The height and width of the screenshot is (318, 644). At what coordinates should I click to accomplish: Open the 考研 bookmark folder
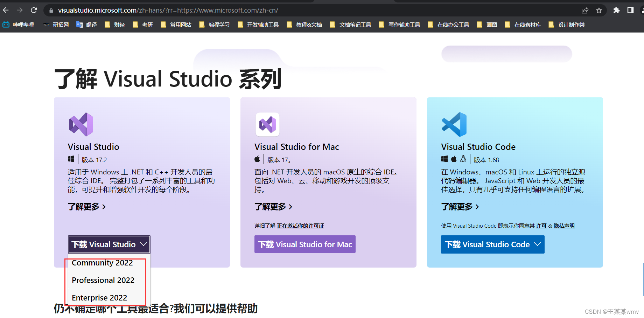(143, 25)
